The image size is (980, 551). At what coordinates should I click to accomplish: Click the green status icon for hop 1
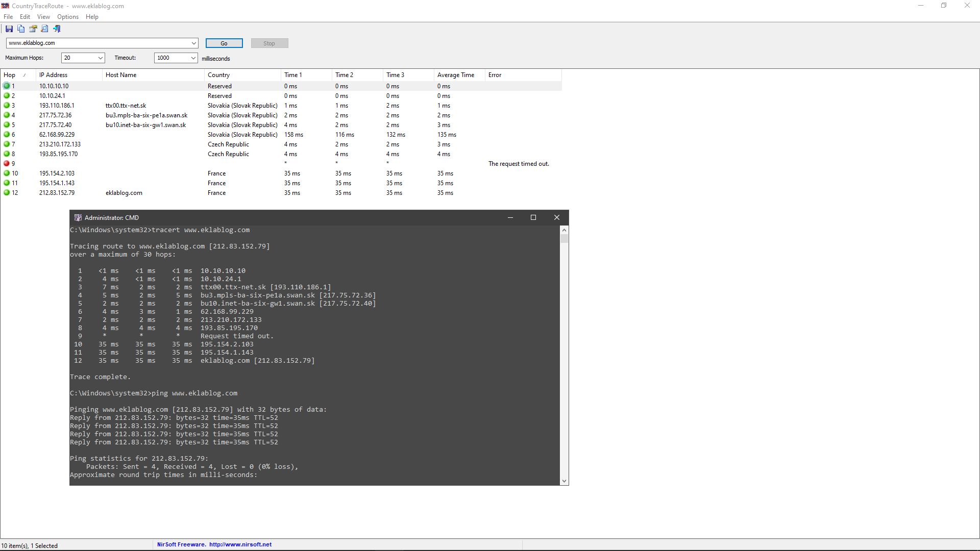pyautogui.click(x=7, y=86)
